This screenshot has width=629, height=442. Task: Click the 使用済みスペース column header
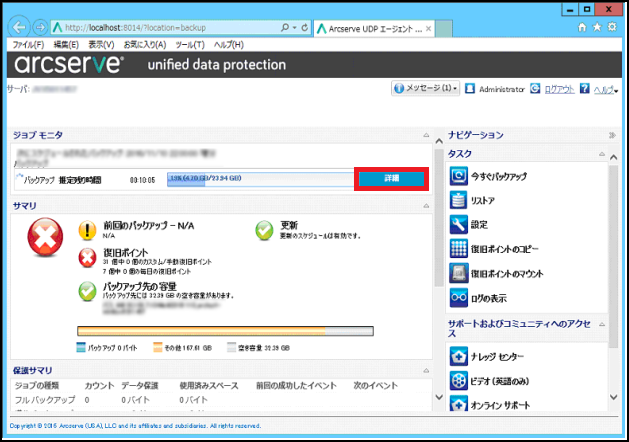pyautogui.click(x=209, y=385)
